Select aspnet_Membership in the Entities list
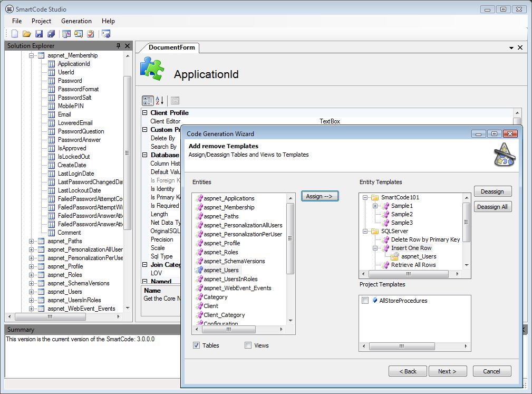532x394 pixels. (229, 207)
